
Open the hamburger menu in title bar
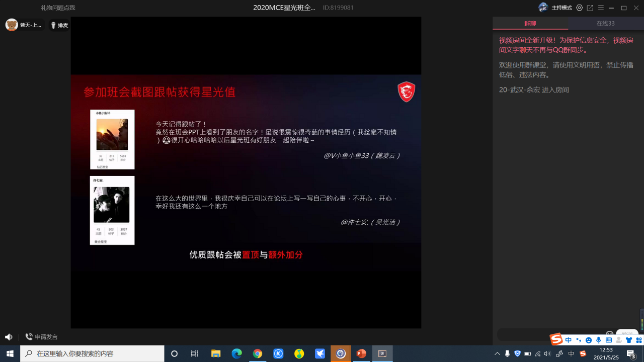(x=601, y=8)
